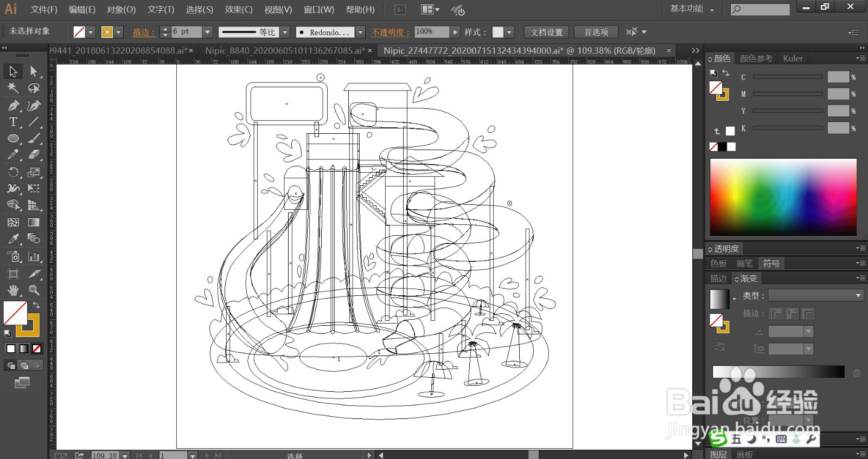The width and height of the screenshot is (868, 459).
Task: Open Color panel flyout menu
Action: 860,58
